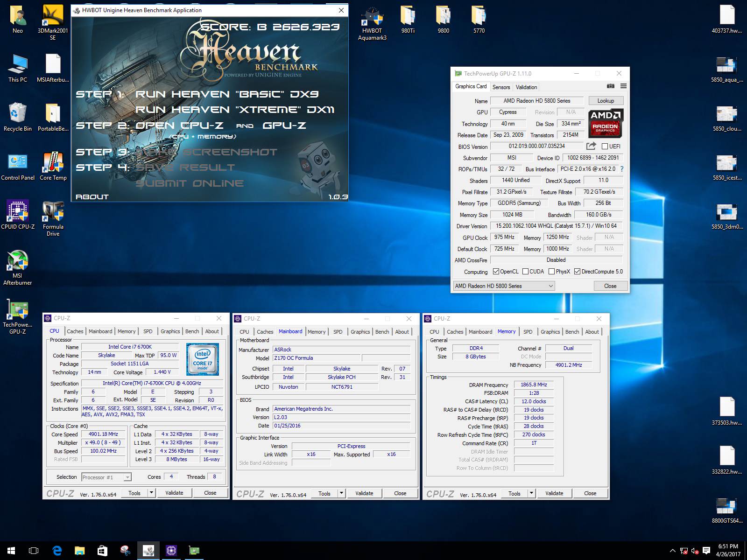Open the Processor #1 selection dropdown
Screen dimensions: 747x560
point(106,477)
